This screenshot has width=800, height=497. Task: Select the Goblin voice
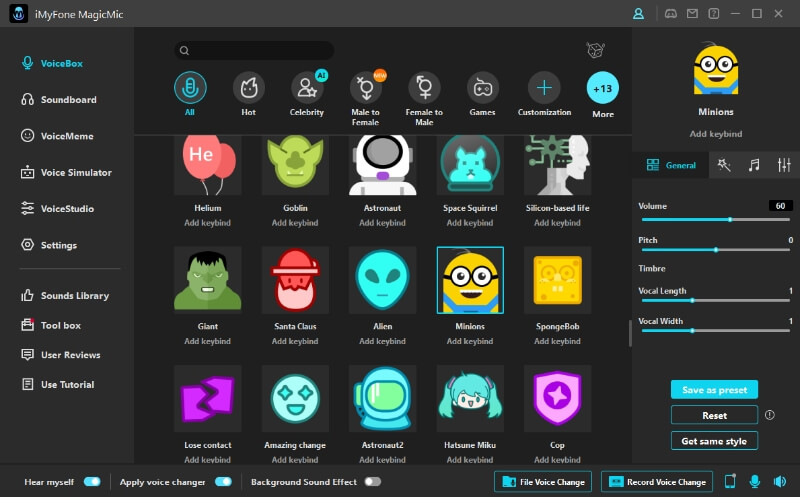click(x=295, y=165)
